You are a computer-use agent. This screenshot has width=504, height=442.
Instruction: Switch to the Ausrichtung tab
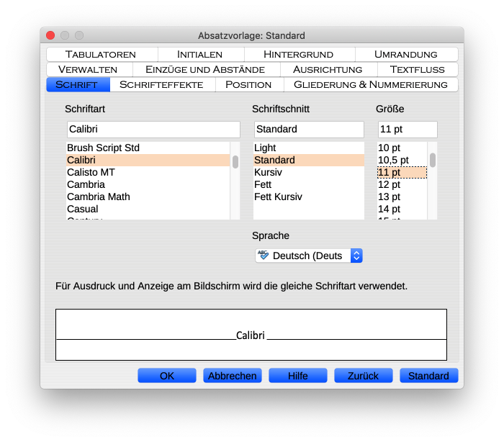pyautogui.click(x=328, y=69)
